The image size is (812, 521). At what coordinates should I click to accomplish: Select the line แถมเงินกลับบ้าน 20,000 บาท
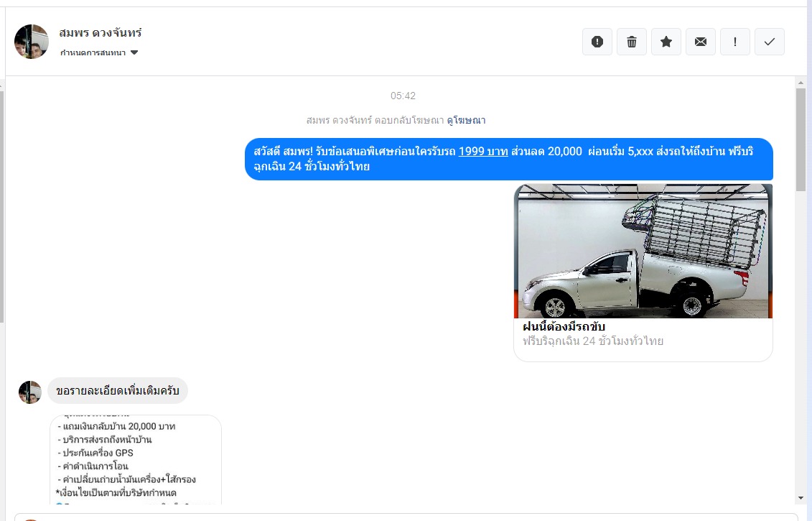116,426
